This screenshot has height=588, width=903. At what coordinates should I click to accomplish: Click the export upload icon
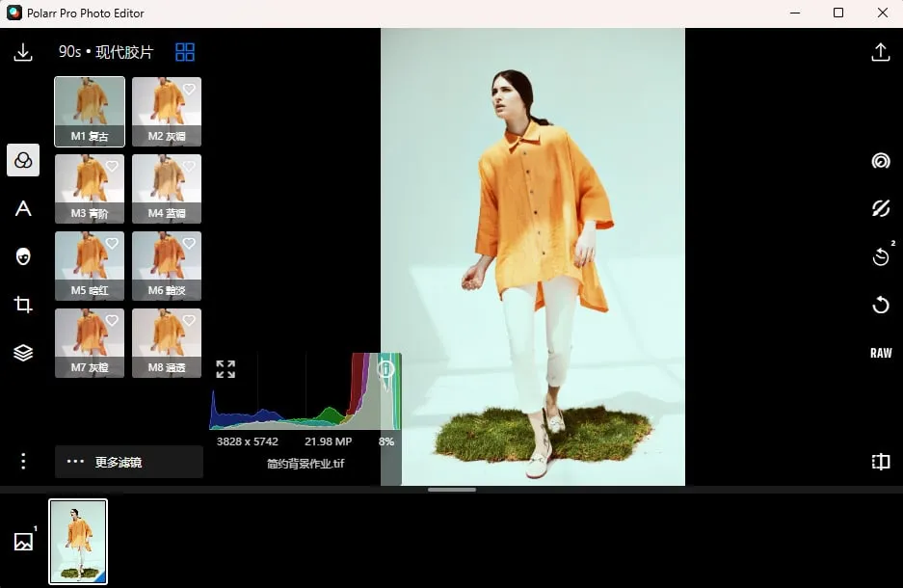click(880, 53)
